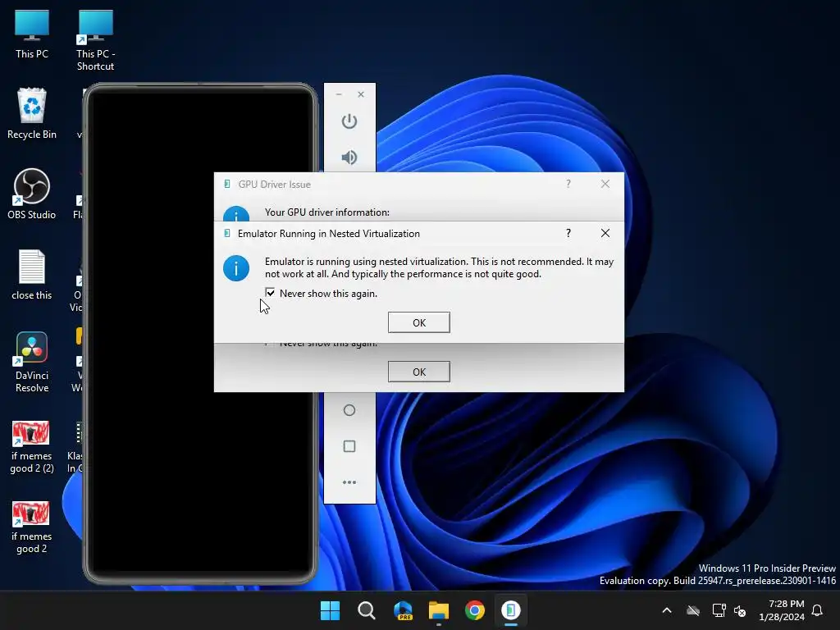Click OK in GPU Driver Issue dialog
Screen dimensions: 840x630
click(x=419, y=372)
